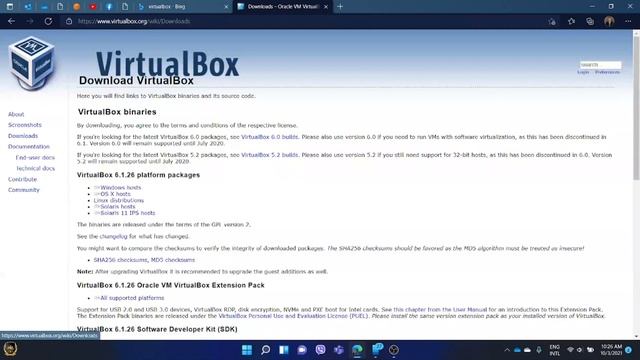Open the OBS Studio taskbar icon

[x=394, y=350]
